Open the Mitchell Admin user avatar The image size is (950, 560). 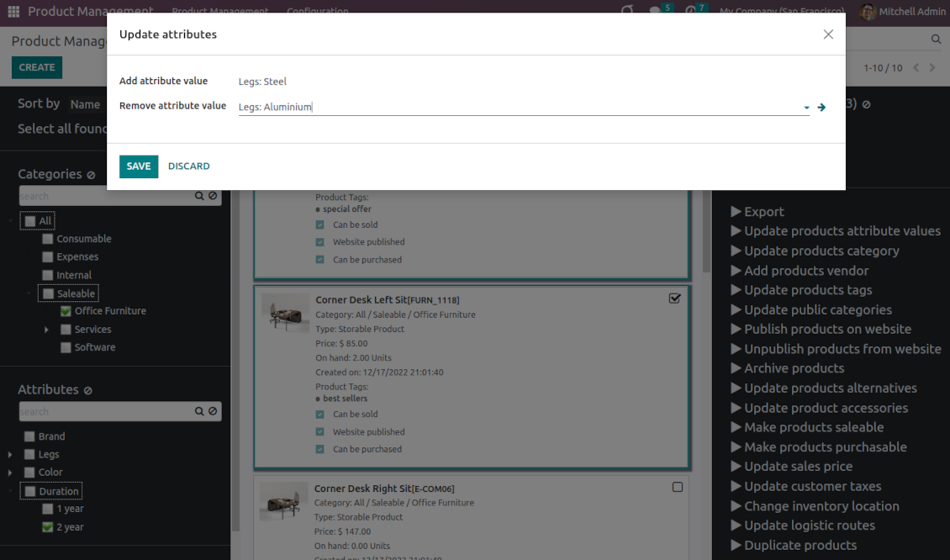pos(868,12)
